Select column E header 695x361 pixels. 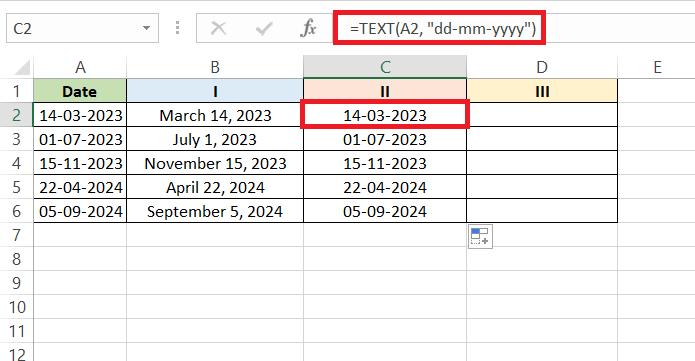[x=657, y=67]
